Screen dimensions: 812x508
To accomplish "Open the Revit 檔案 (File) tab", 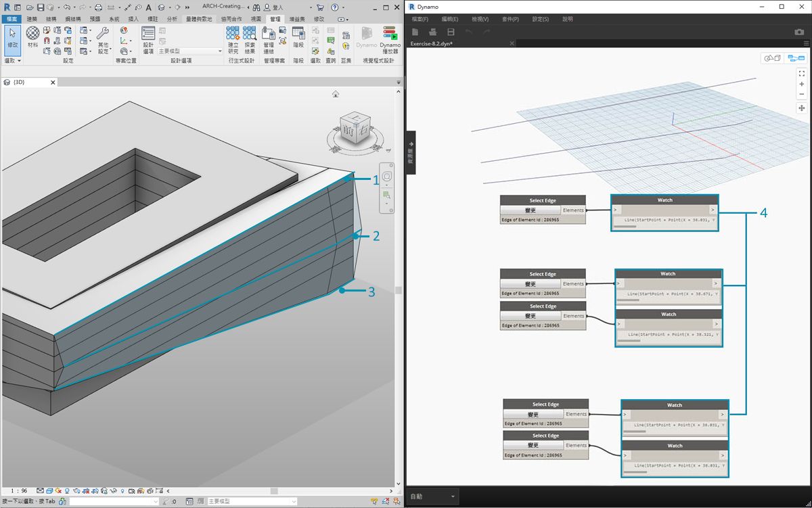I will tap(12, 19).
